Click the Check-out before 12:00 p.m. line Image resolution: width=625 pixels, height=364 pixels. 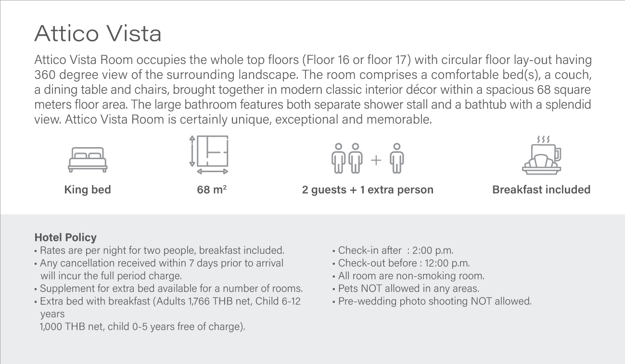pyautogui.click(x=401, y=263)
